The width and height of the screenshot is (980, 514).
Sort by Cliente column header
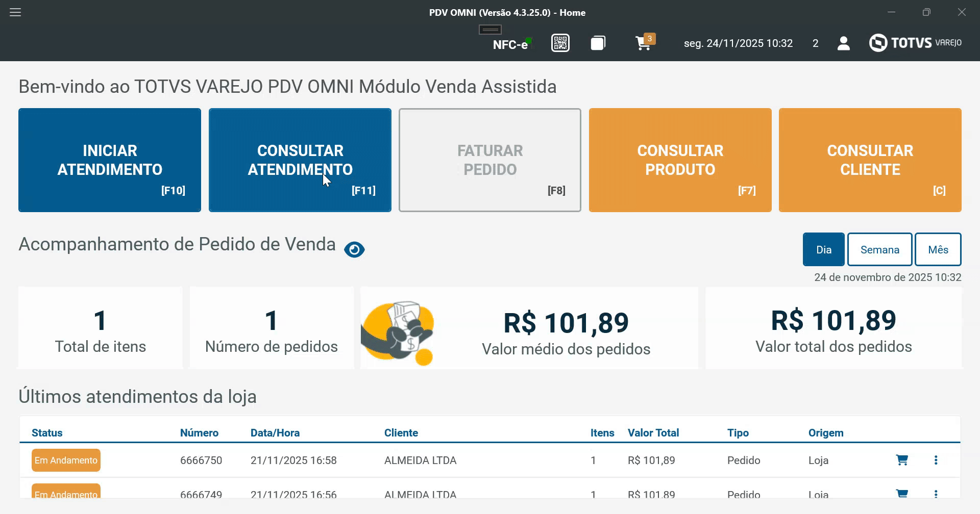(401, 433)
